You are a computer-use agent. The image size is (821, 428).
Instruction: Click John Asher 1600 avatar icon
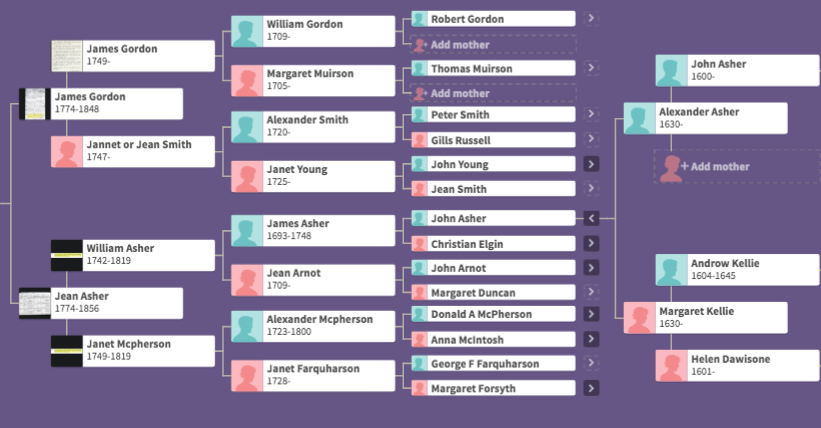pyautogui.click(x=672, y=71)
